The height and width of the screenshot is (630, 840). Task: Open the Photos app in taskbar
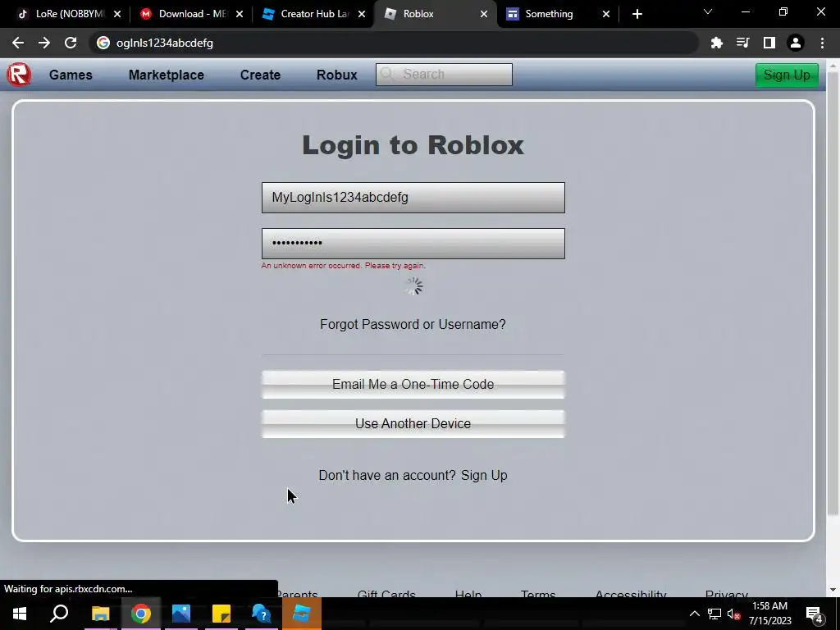pyautogui.click(x=181, y=614)
